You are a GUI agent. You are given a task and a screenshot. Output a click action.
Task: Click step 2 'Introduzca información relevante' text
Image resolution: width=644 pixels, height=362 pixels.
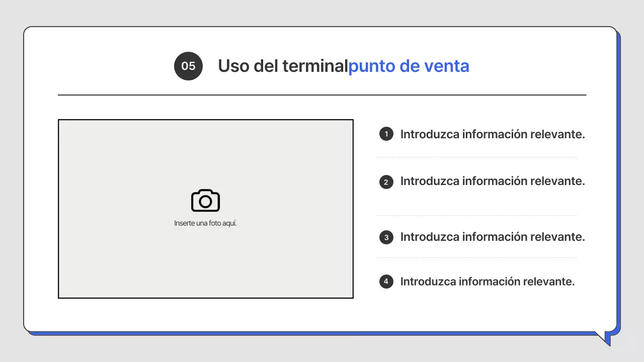pos(492,181)
